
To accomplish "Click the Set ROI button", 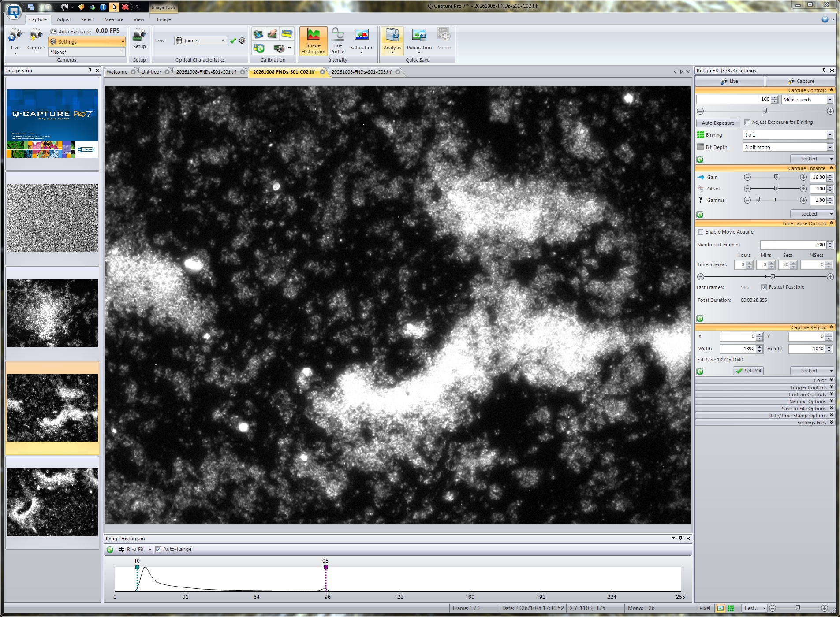I will 748,371.
